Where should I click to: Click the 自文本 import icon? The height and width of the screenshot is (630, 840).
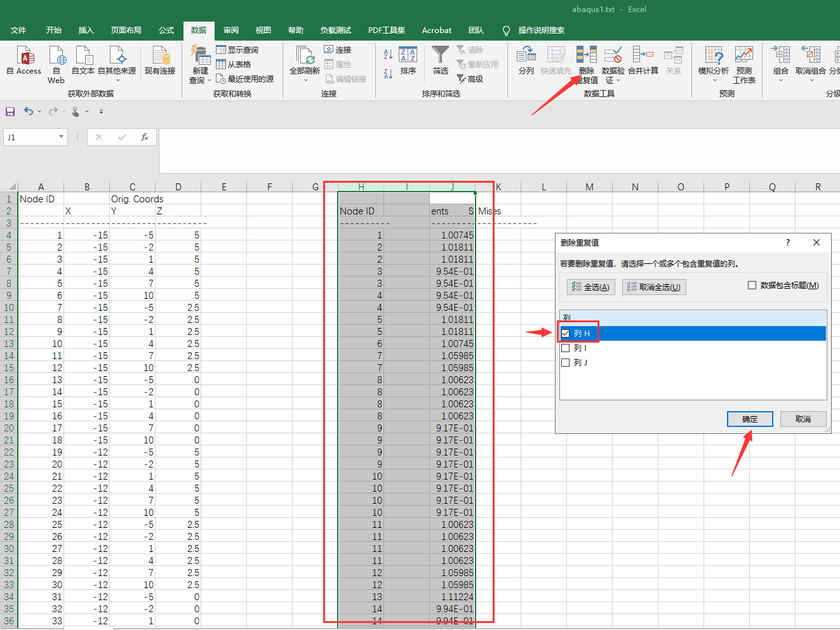pyautogui.click(x=83, y=61)
